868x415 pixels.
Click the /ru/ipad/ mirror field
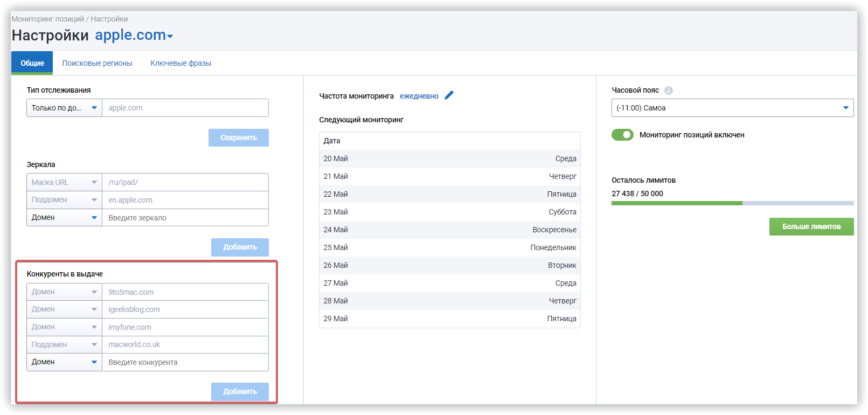185,182
